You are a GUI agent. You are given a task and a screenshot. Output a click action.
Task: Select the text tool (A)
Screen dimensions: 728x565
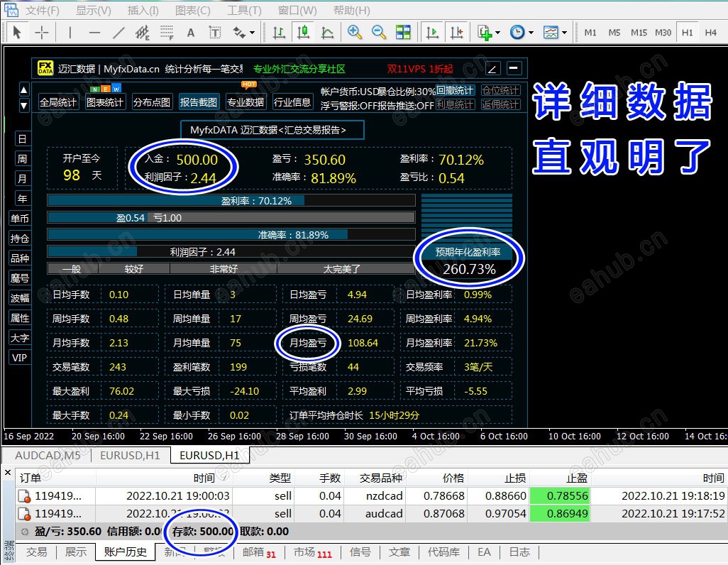tap(190, 33)
